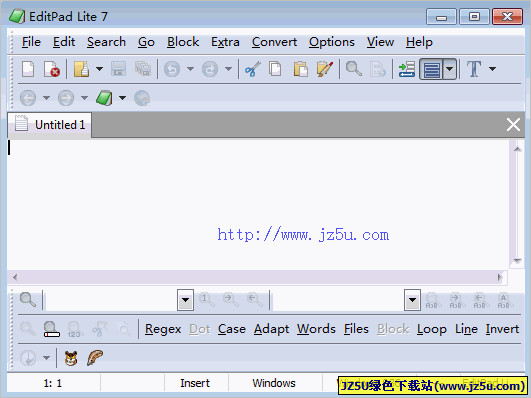This screenshot has height=398, width=531.
Task: Click the Paste clipboard icon
Action: coord(300,69)
